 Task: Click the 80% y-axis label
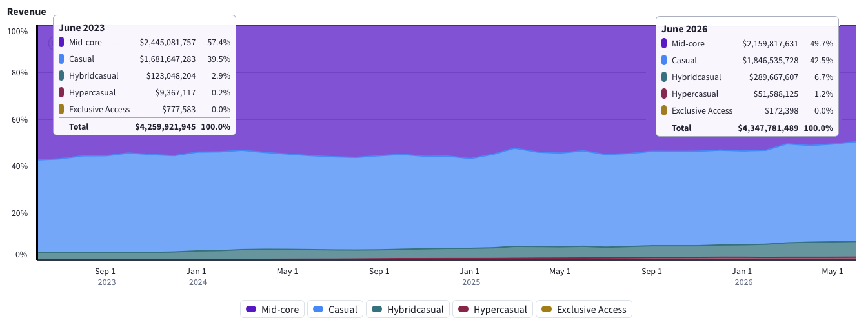(19, 72)
